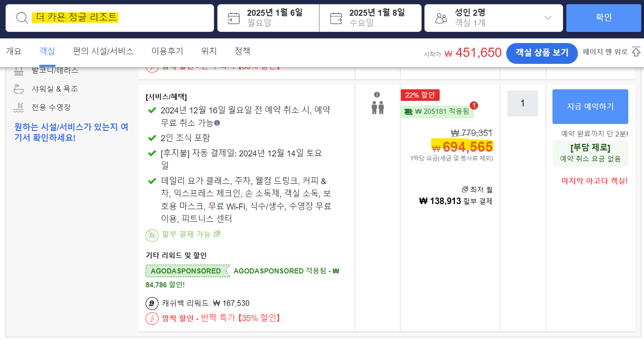This screenshot has width=644, height=341.
Task: Click the guests people icon
Action: tap(442, 18)
